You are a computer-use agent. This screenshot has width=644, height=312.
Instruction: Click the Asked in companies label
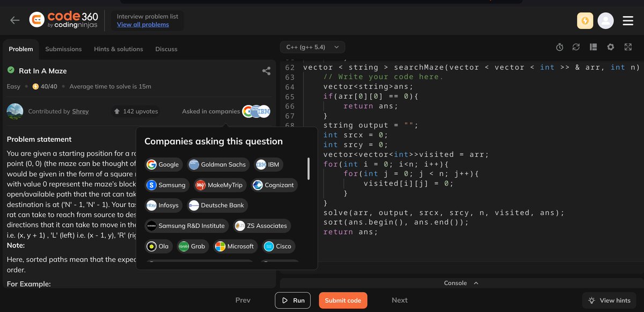[211, 111]
